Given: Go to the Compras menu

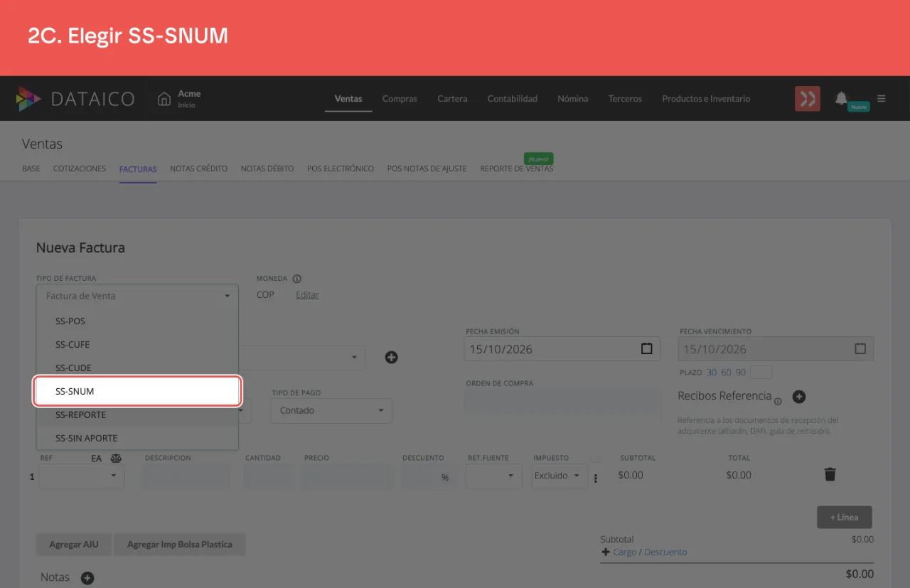Looking at the screenshot, I should 400,99.
